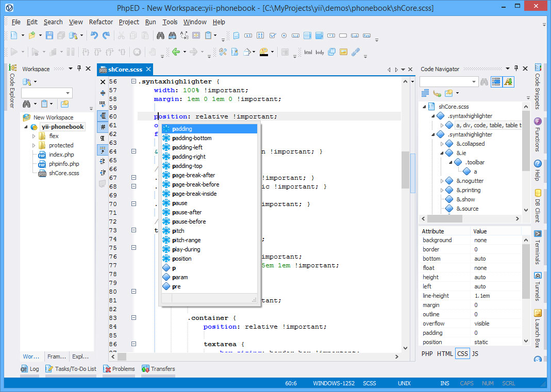Screen dimensions: 551x392
Task: Click the Save file toolbar icon
Action: pyautogui.click(x=49, y=36)
